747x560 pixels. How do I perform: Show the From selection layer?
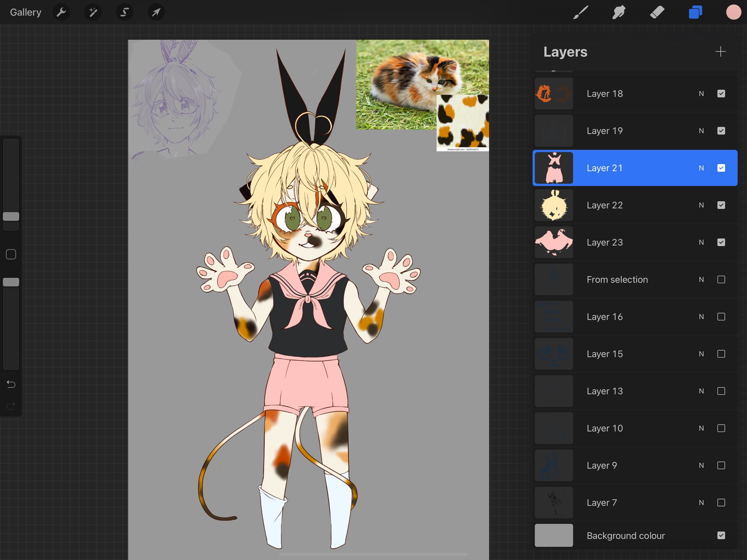pyautogui.click(x=721, y=280)
